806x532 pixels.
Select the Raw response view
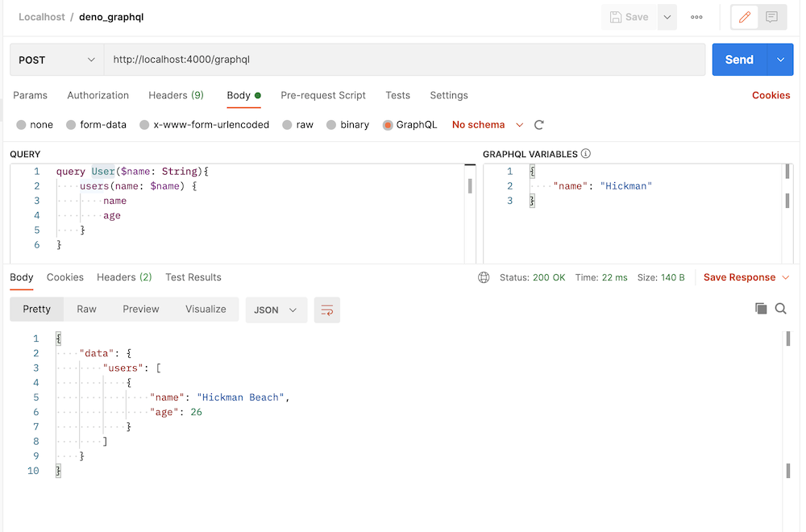coord(86,309)
